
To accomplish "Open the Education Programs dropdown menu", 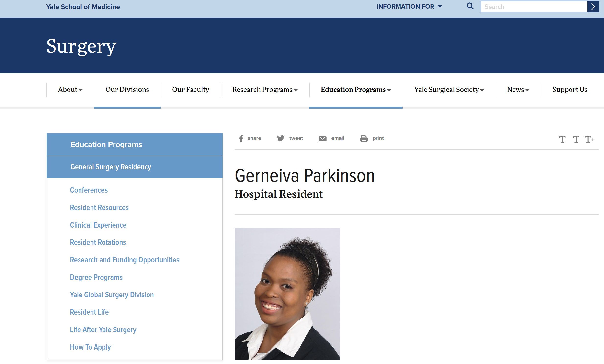I will click(x=356, y=90).
